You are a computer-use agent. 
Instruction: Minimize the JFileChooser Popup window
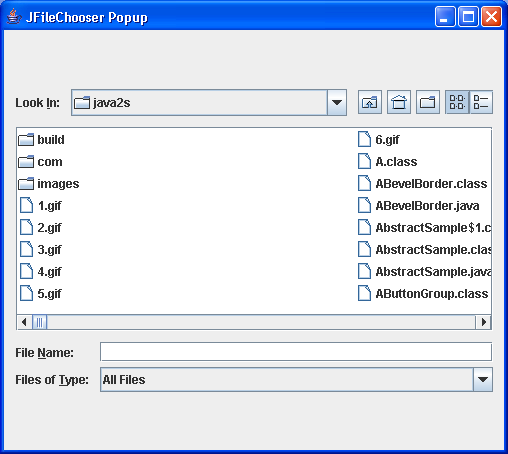click(x=445, y=16)
